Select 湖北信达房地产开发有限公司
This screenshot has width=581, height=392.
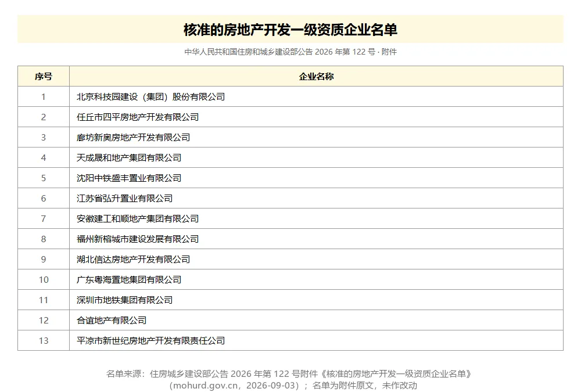click(x=134, y=260)
